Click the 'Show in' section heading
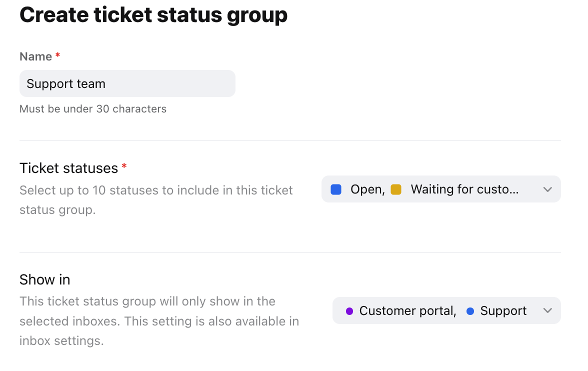Viewport: 588px width, 371px height. click(44, 279)
